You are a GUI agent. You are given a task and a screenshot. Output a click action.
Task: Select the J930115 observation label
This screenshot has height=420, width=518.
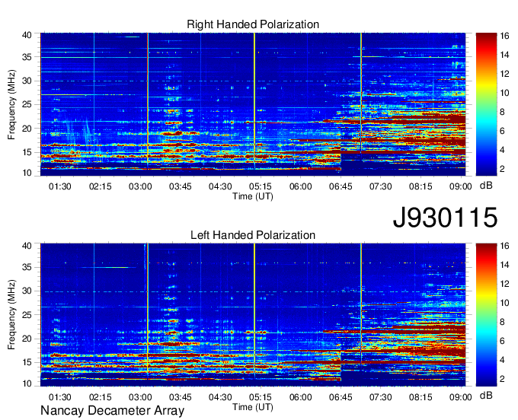(x=445, y=218)
